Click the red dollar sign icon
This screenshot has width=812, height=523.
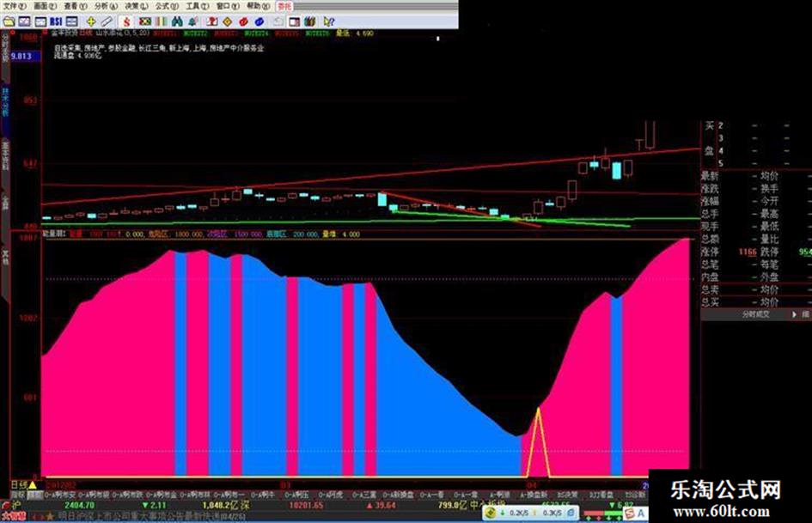pyautogui.click(x=126, y=20)
